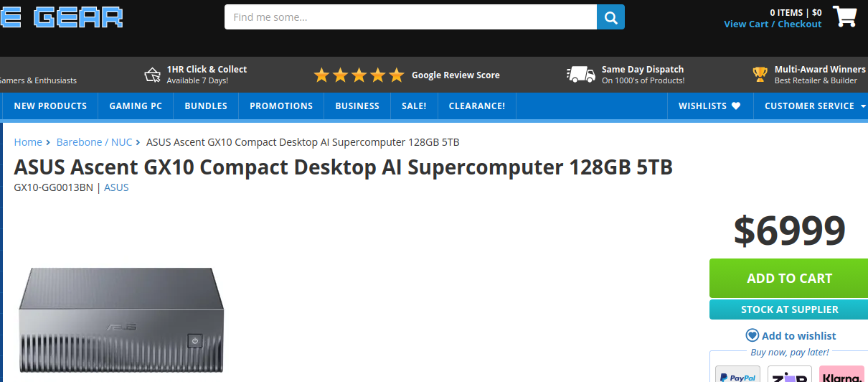Click the Same Day Dispatch truck icon
Image resolution: width=868 pixels, height=382 pixels.
click(x=581, y=75)
